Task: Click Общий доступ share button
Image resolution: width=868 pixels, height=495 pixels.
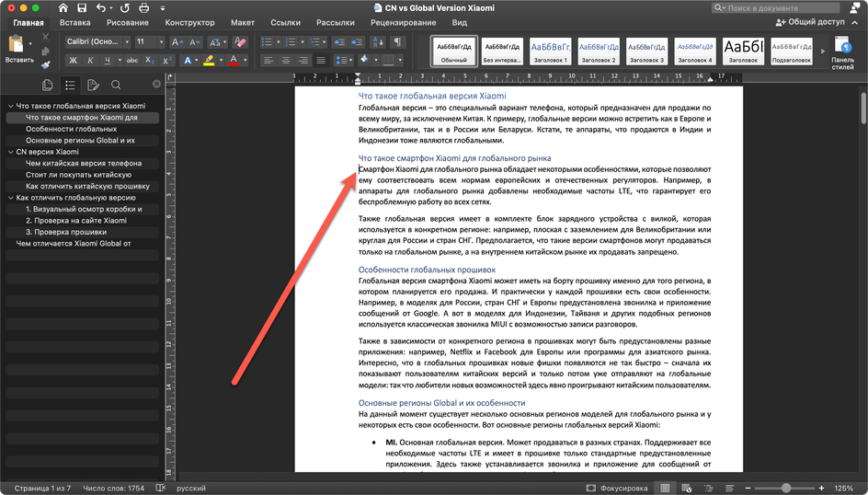Action: 810,22
